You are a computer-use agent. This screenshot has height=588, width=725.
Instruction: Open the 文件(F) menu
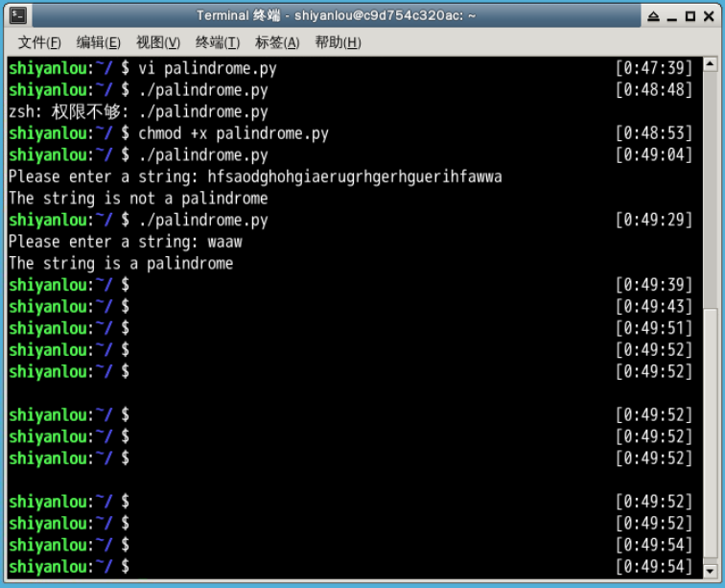tap(39, 42)
